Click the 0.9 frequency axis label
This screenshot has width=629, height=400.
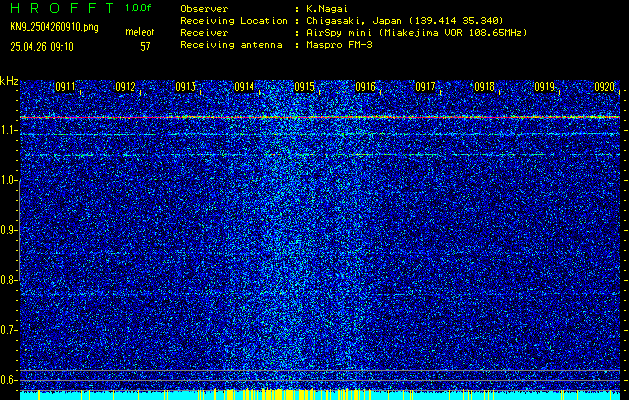[x=8, y=230]
